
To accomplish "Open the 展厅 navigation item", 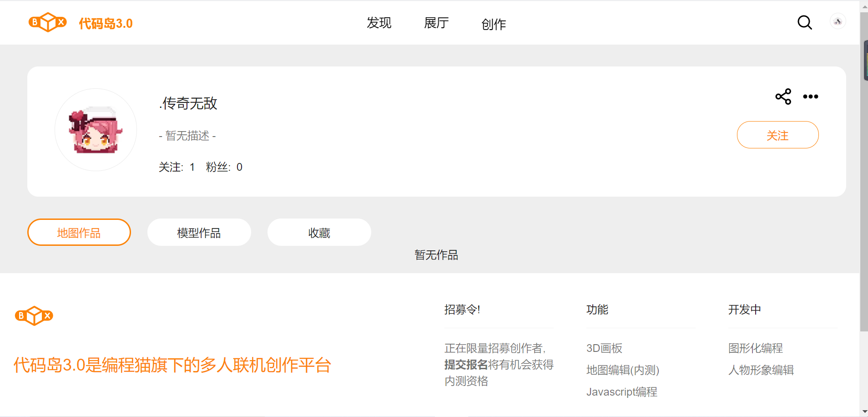I will pyautogui.click(x=436, y=23).
